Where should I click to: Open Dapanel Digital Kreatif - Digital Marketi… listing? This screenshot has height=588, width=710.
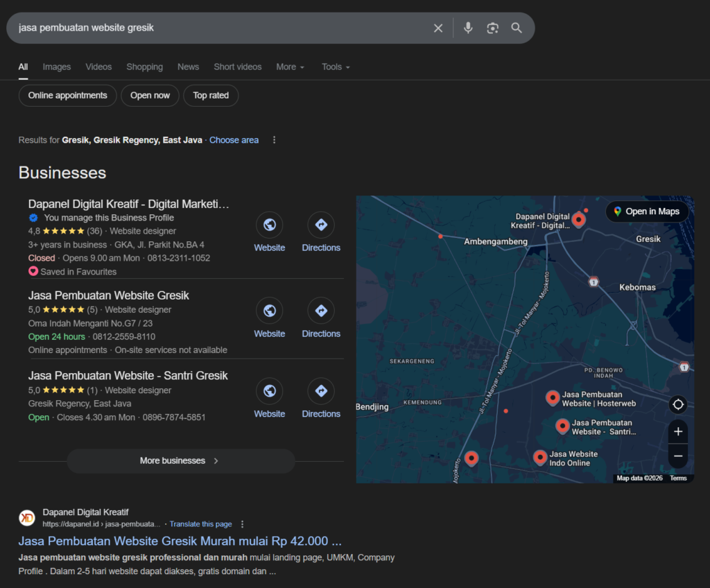click(x=128, y=205)
